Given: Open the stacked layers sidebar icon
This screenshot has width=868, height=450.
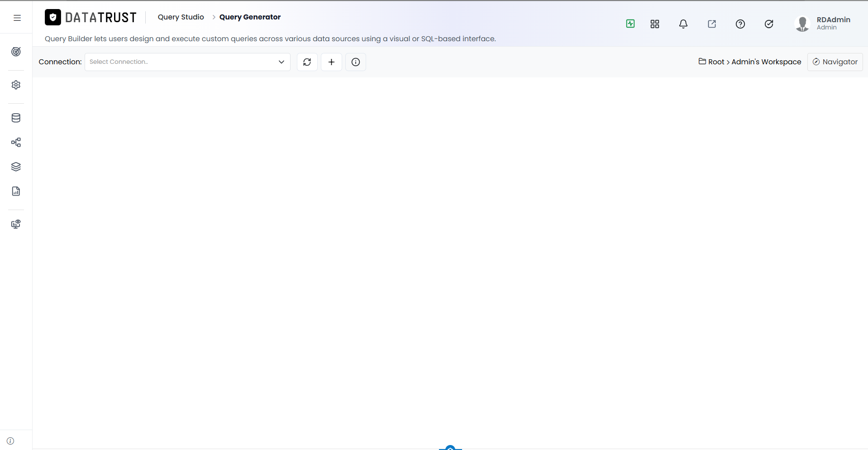Looking at the screenshot, I should pyautogui.click(x=16, y=167).
